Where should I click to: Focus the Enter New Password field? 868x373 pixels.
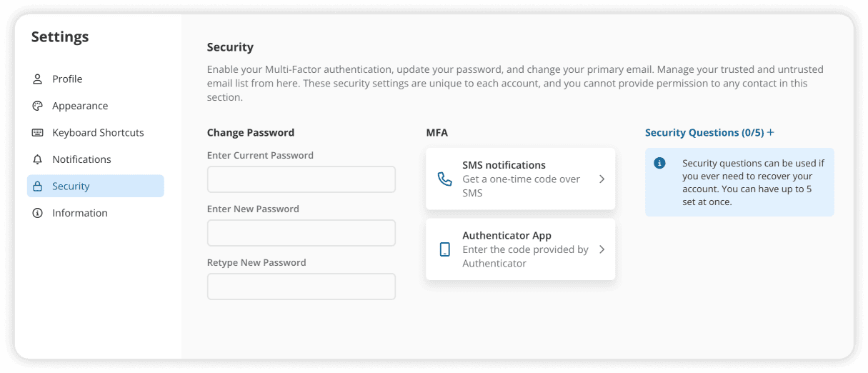pyautogui.click(x=301, y=233)
